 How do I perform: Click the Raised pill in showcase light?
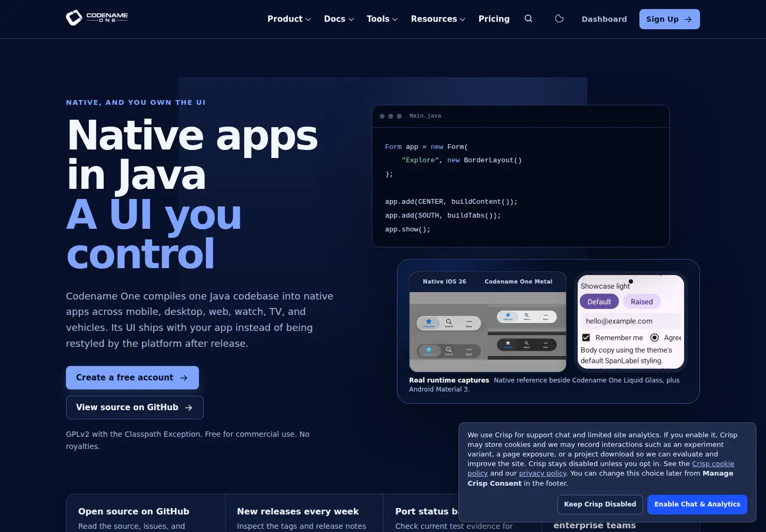[x=642, y=302]
